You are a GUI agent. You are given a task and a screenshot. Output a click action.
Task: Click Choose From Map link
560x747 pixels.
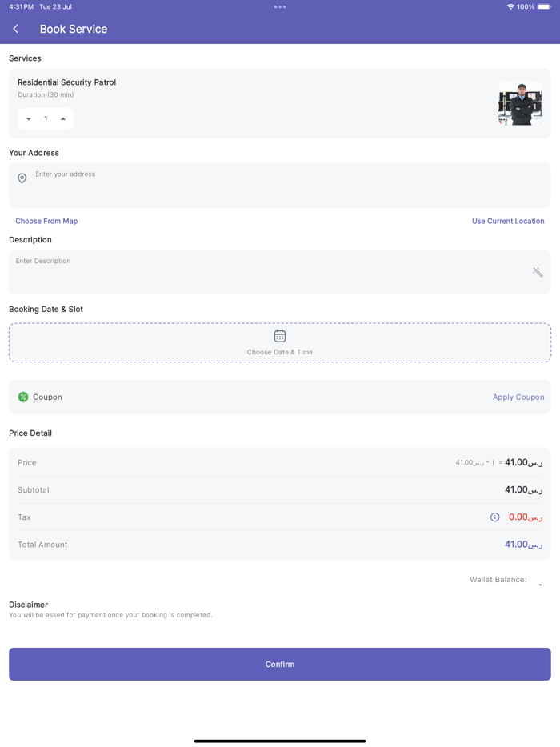[x=46, y=221]
